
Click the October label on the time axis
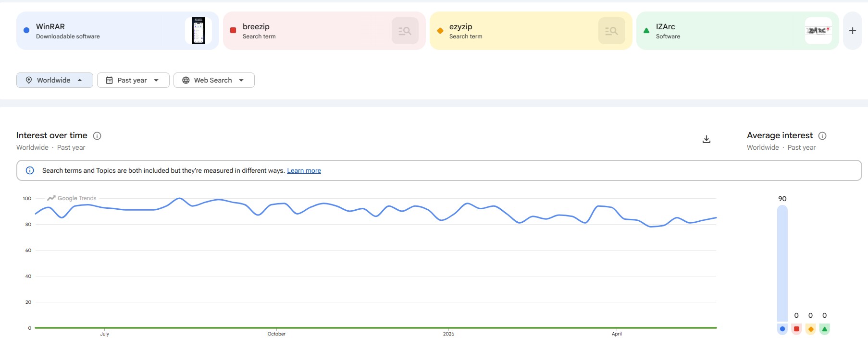276,334
